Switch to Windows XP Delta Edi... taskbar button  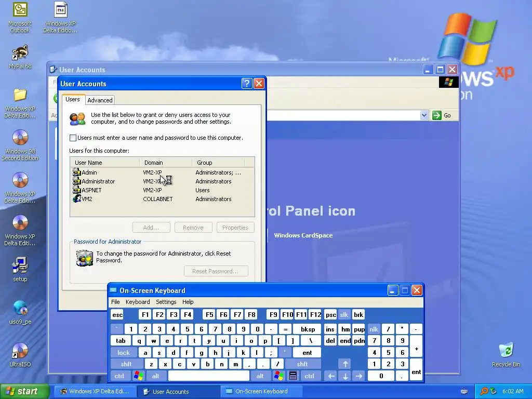[x=95, y=391]
